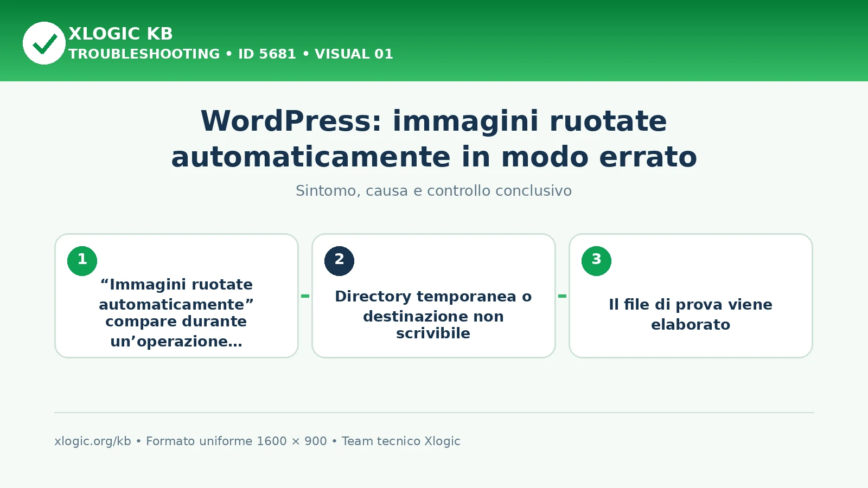Click the XLOGIC KB header title
868x488 pixels.
point(120,34)
